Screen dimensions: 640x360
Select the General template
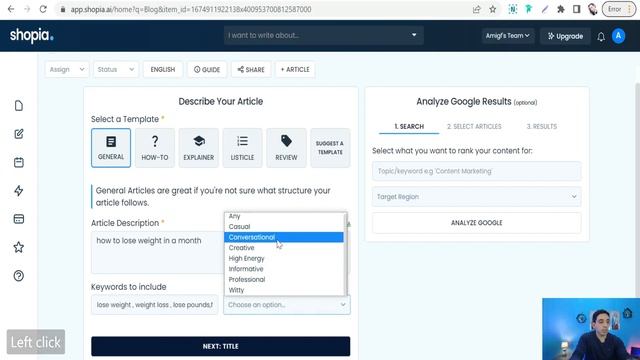(111, 148)
